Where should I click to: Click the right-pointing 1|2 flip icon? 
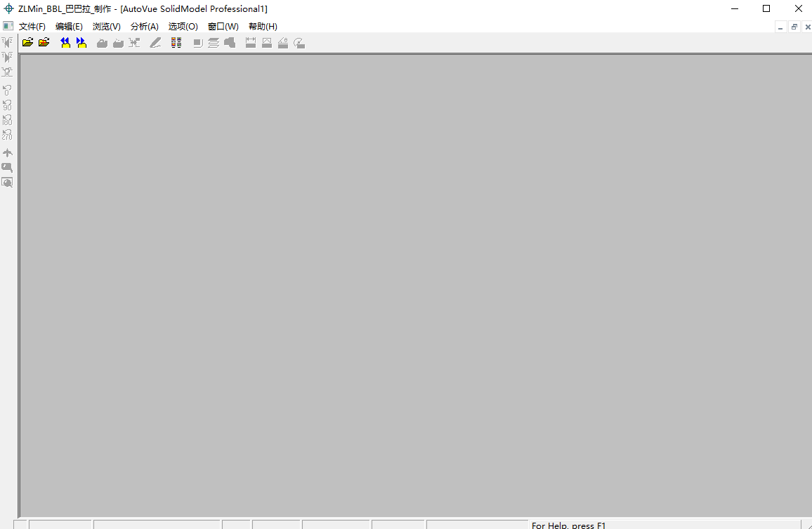tap(7, 57)
